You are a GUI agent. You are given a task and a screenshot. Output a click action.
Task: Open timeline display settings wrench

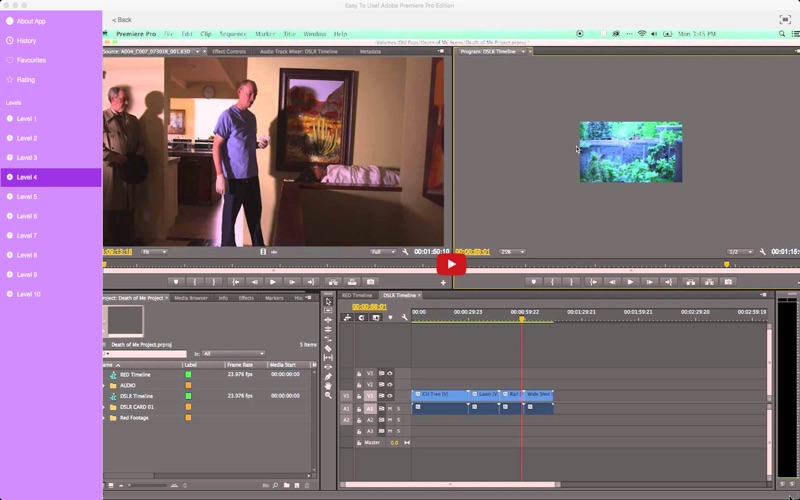(x=404, y=317)
